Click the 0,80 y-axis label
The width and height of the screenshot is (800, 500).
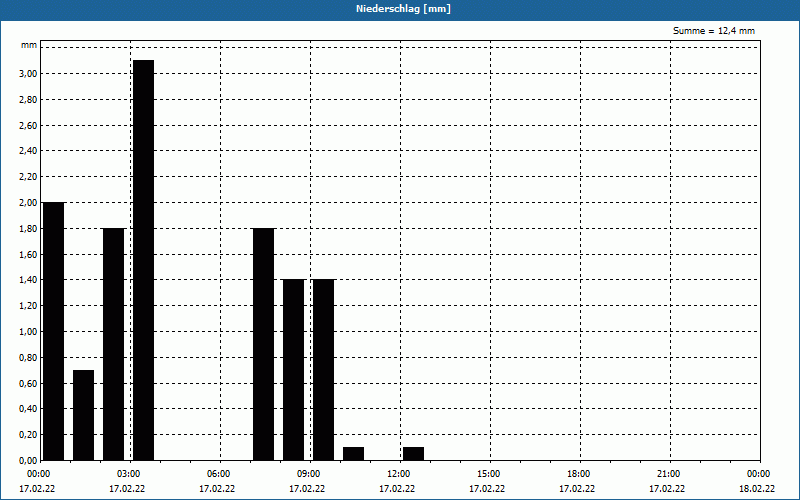click(x=28, y=358)
